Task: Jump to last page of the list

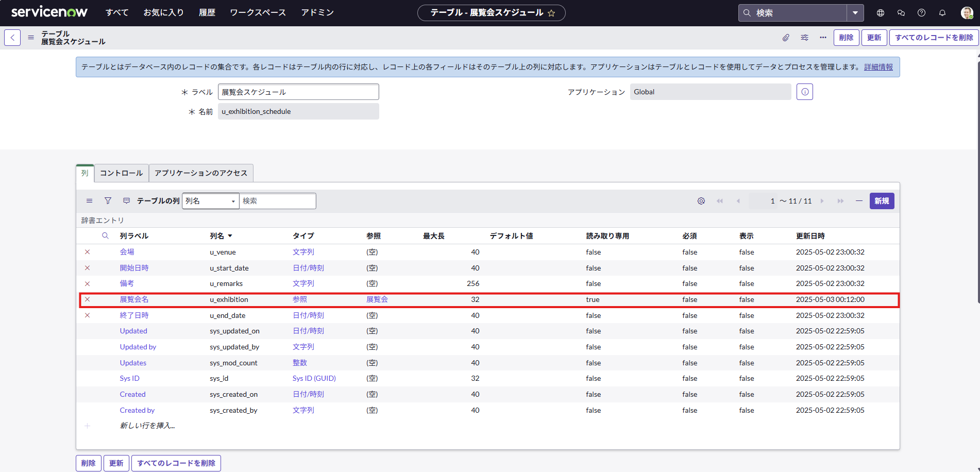Action: 841,201
